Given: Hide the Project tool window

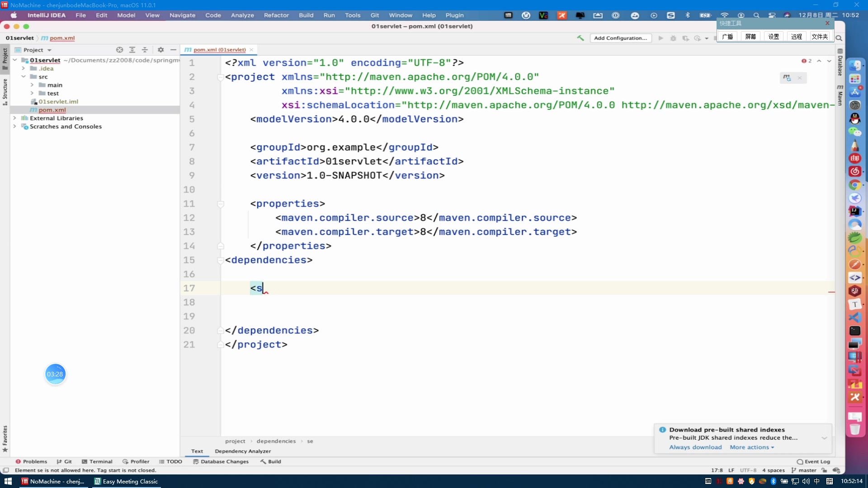Looking at the screenshot, I should coord(173,50).
